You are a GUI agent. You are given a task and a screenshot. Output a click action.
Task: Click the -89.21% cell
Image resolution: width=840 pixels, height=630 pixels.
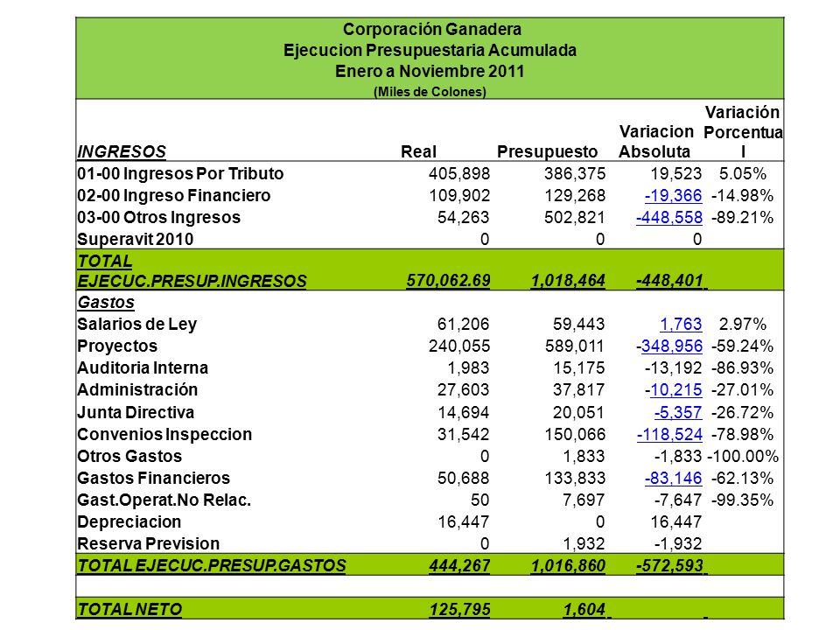coord(742,218)
